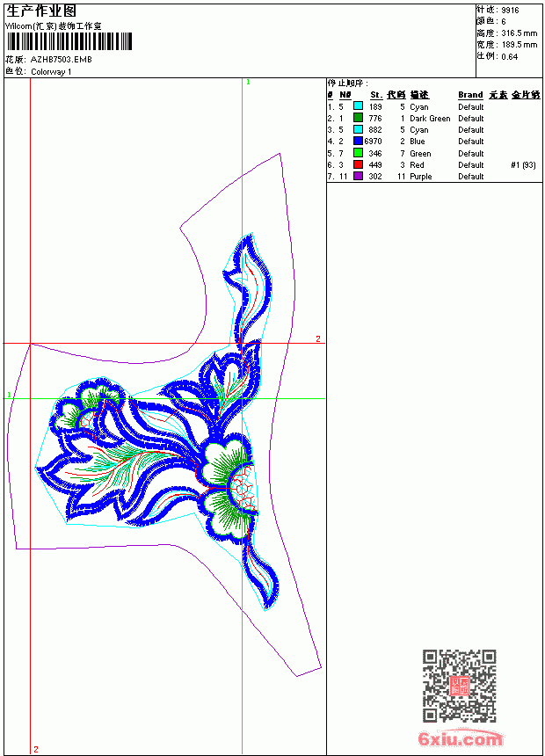Click the AZHB7503.EMB file name text
Viewport: 545px width, 756px height.
click(x=61, y=60)
